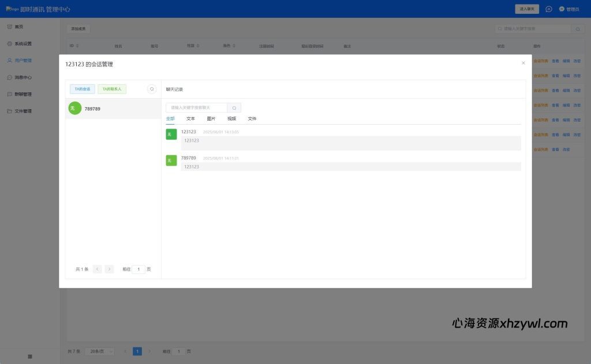Open the 20条/页 page size dropdown
The image size is (591, 364).
[x=99, y=351]
